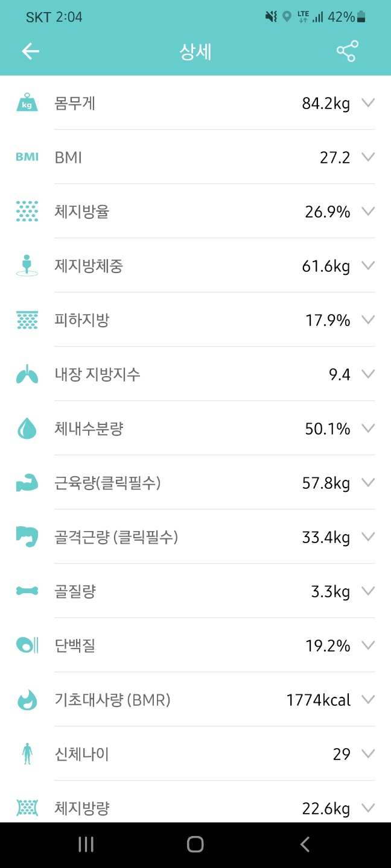Viewport: 391px width, 868px height.
Task: Tap the body water (체내수분량) droplet icon
Action: [x=27, y=429]
